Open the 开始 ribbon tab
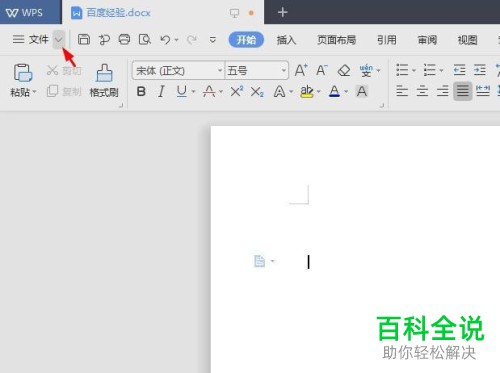 pos(246,40)
